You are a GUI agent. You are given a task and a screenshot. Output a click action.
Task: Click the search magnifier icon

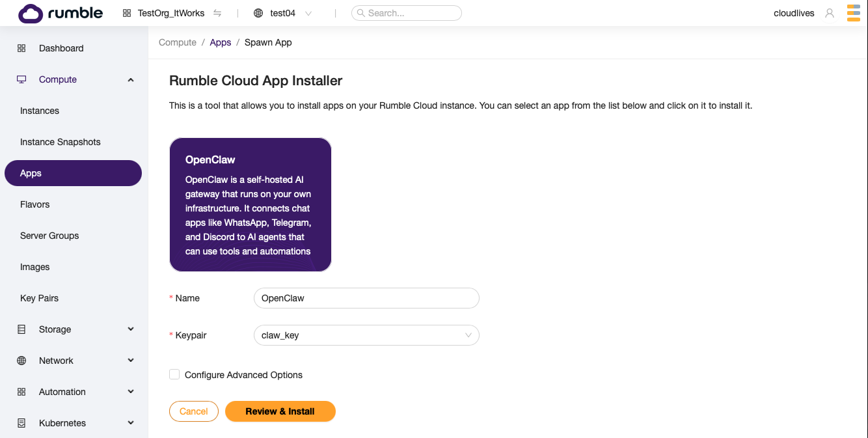click(x=359, y=12)
